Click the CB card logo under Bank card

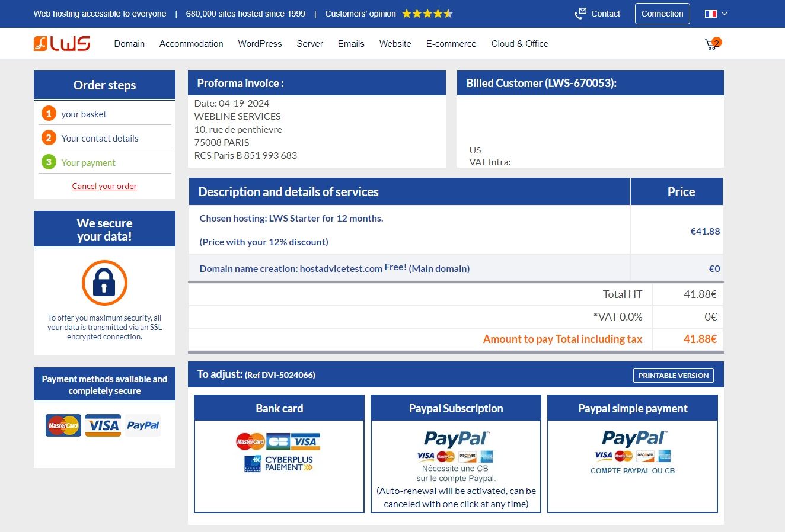278,441
